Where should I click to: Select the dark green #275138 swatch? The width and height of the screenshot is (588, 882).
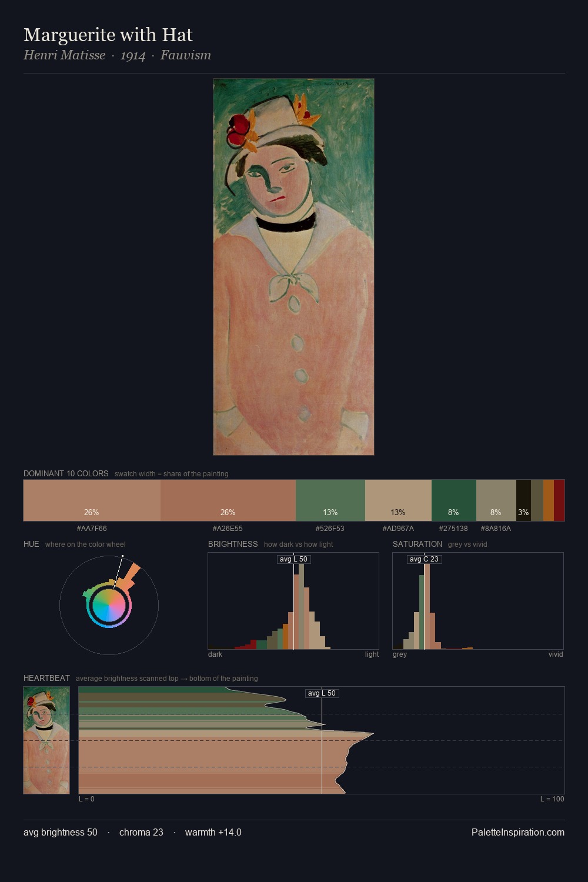(x=454, y=500)
